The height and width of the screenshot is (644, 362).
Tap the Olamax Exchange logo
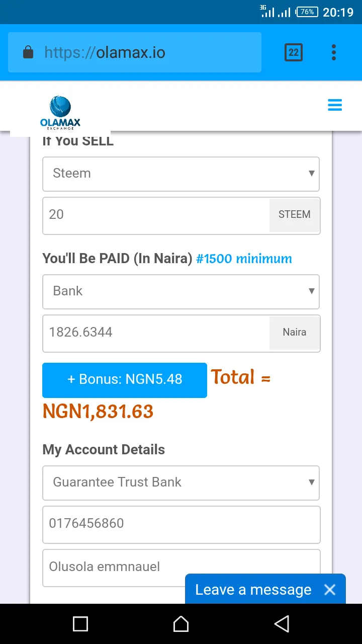point(60,113)
